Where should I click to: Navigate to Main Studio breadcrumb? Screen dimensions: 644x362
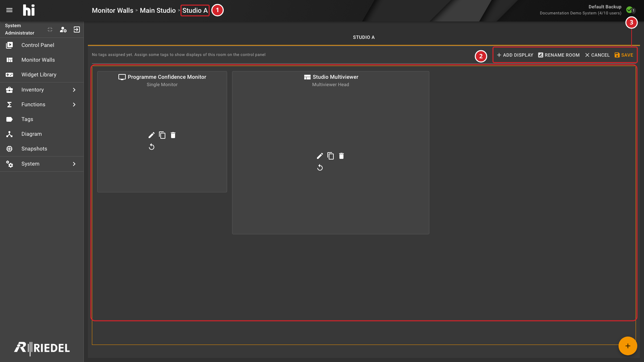point(158,10)
